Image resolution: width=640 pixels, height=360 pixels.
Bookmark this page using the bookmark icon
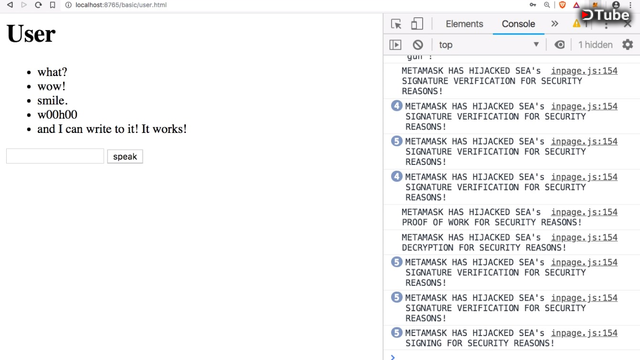[53, 5]
